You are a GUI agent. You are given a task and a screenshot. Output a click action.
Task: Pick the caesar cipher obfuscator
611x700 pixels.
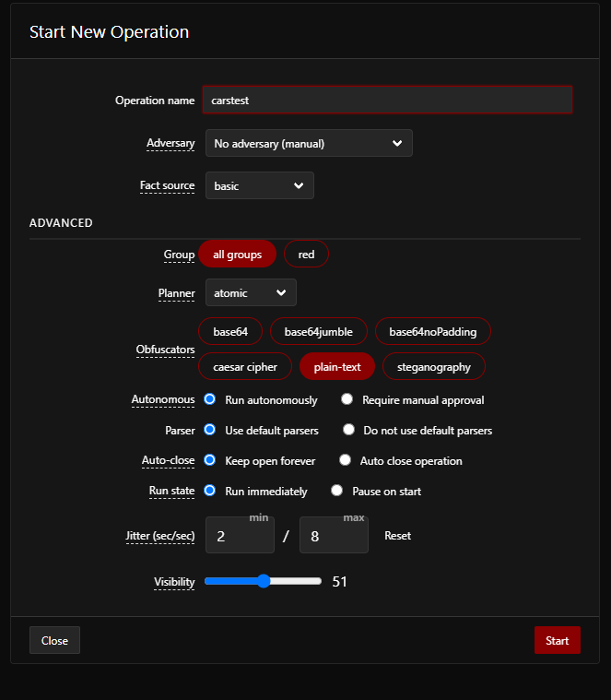(245, 366)
